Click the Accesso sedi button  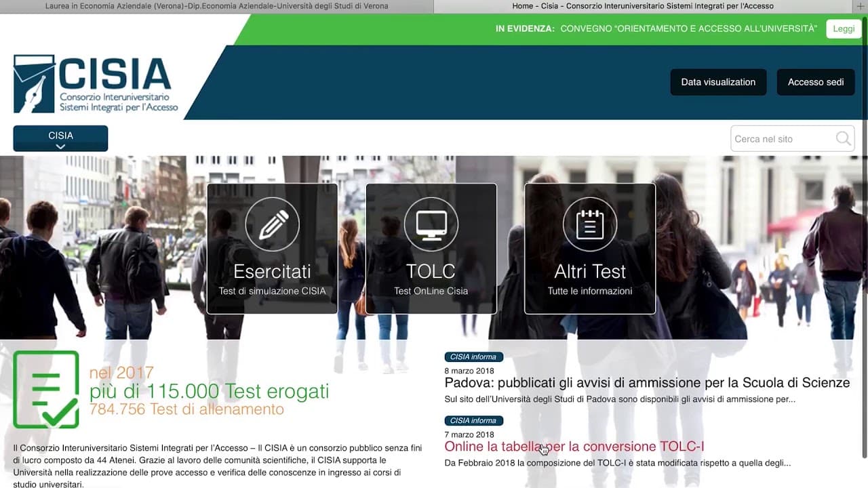(815, 82)
